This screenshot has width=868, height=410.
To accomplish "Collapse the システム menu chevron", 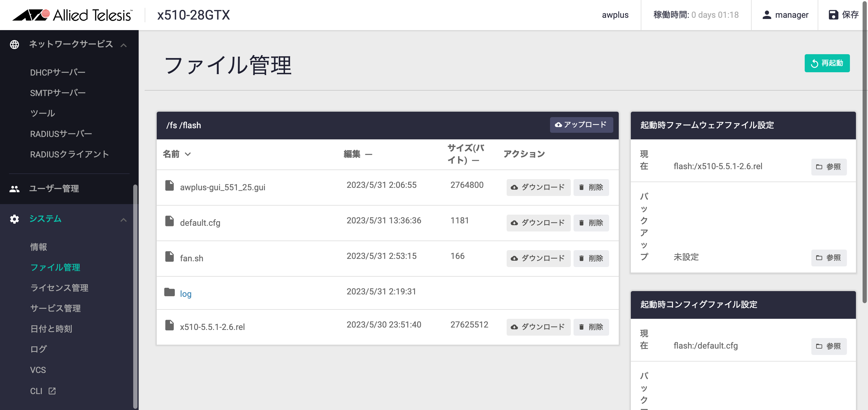I will click(x=124, y=220).
